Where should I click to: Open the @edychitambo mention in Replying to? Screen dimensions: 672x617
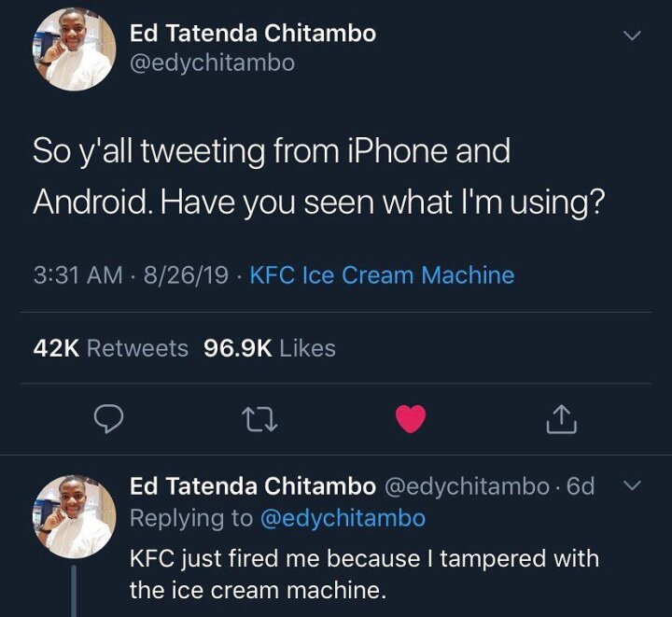343,518
